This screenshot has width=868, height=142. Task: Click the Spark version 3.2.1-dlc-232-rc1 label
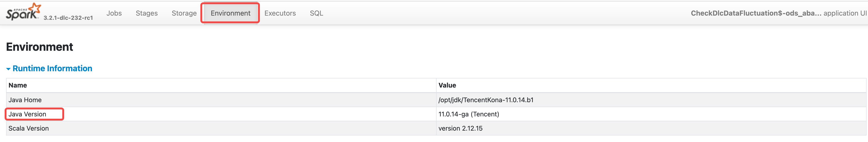tap(68, 18)
